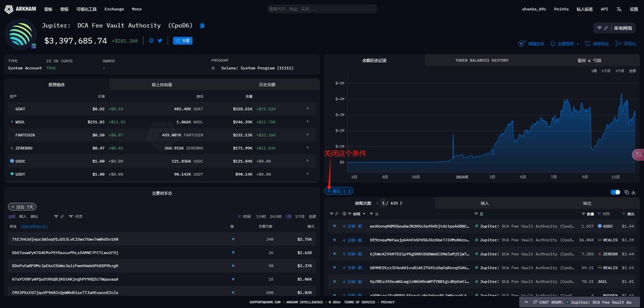Toggle the blue switch above the transfers table

click(x=615, y=192)
